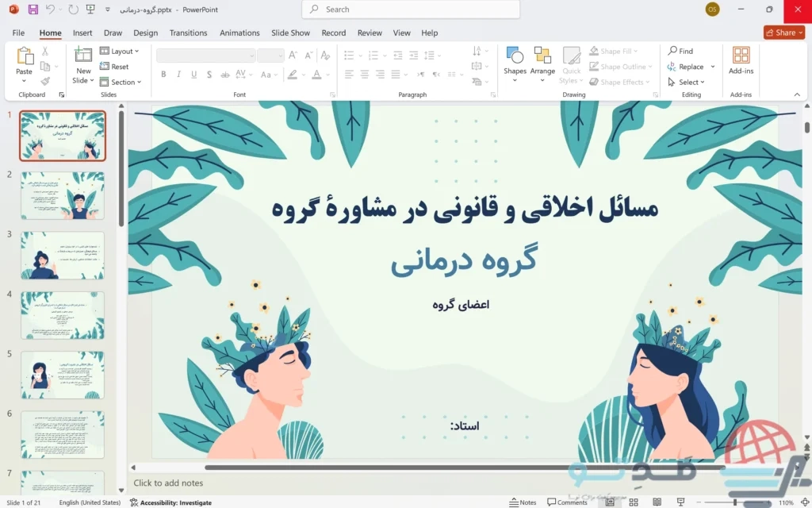This screenshot has height=508, width=812.
Task: Click the text highlight color pen
Action: (293, 74)
